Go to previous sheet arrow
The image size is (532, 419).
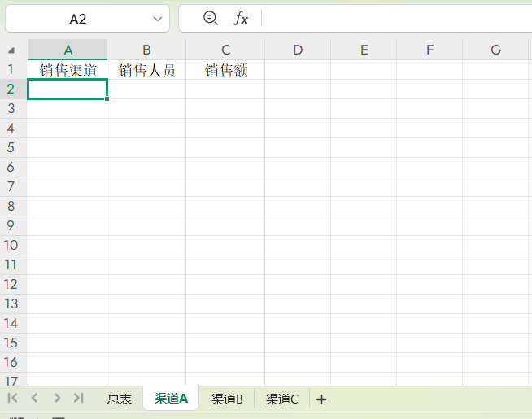34,398
